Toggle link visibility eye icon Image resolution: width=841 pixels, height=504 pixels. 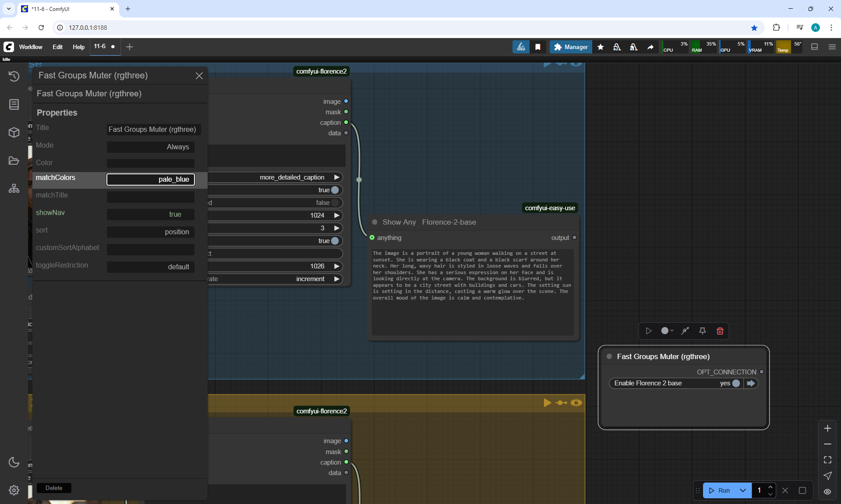pos(827,491)
